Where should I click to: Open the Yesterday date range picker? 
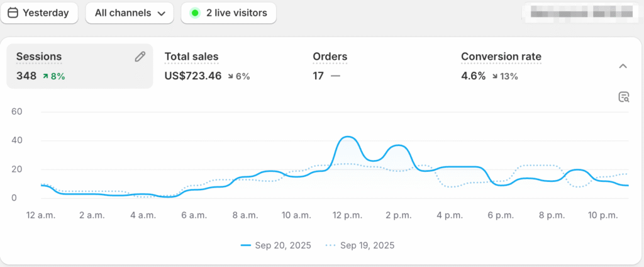(39, 13)
